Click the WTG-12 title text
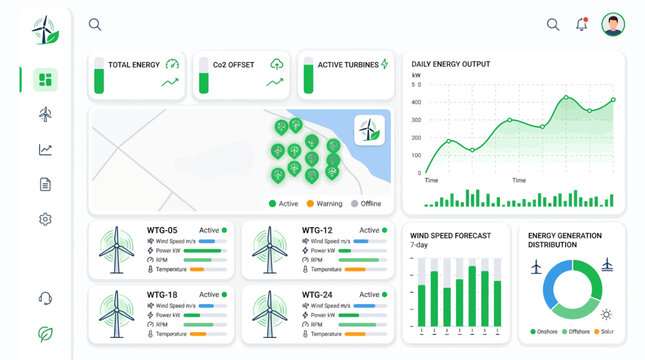This screenshot has height=360, width=645. (x=317, y=230)
